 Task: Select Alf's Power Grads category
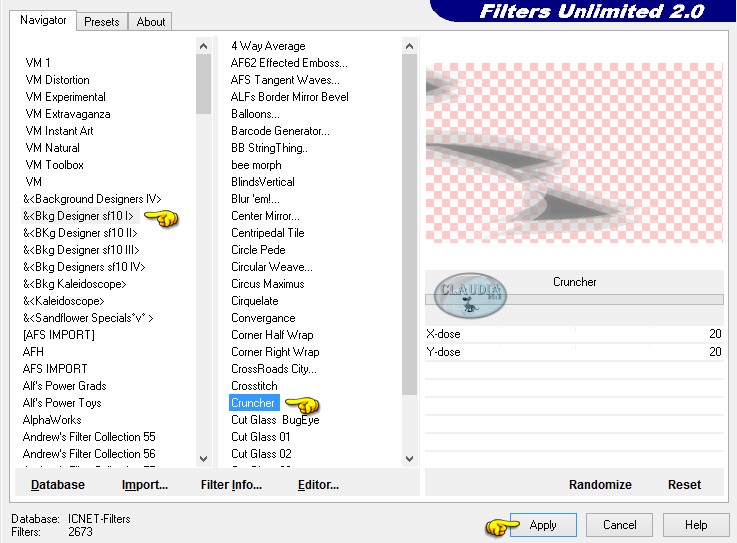(x=64, y=386)
